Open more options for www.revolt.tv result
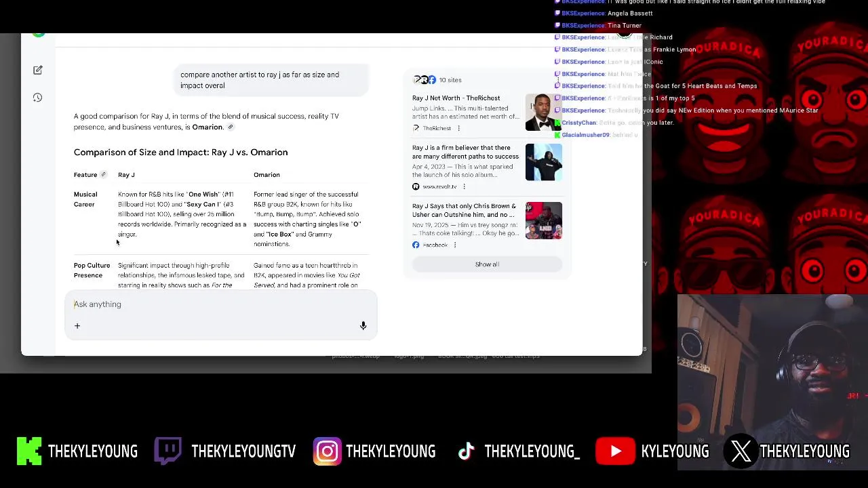 pyautogui.click(x=464, y=186)
